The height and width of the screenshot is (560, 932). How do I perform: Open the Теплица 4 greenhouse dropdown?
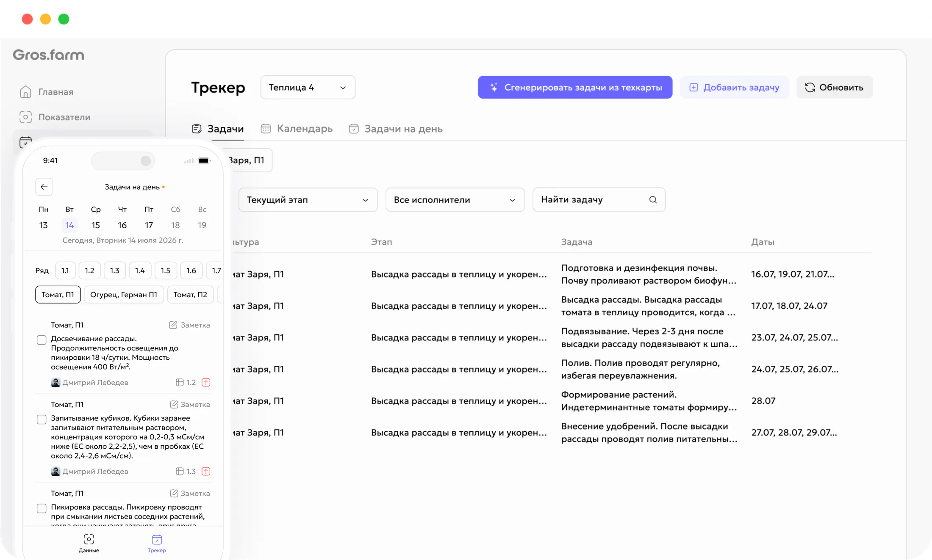308,87
